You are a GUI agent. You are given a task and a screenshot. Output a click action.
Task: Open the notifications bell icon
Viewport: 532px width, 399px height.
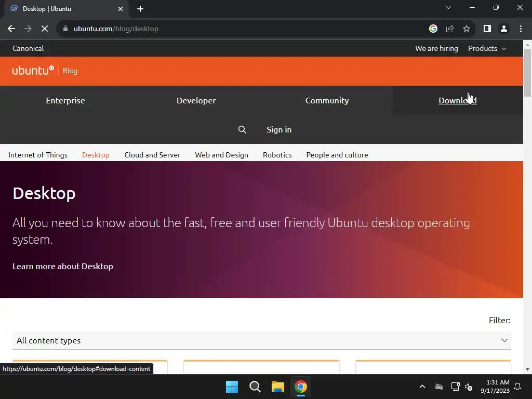point(518,387)
